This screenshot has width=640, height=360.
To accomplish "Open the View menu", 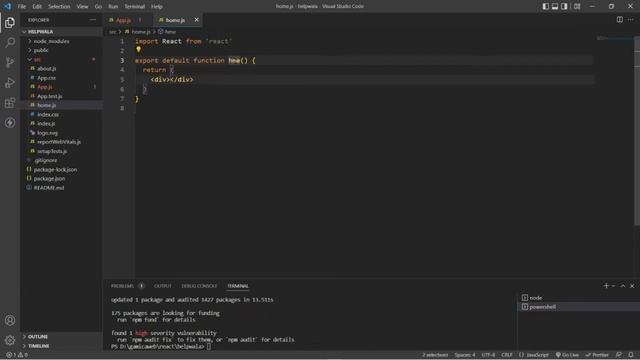I will click(x=82, y=6).
